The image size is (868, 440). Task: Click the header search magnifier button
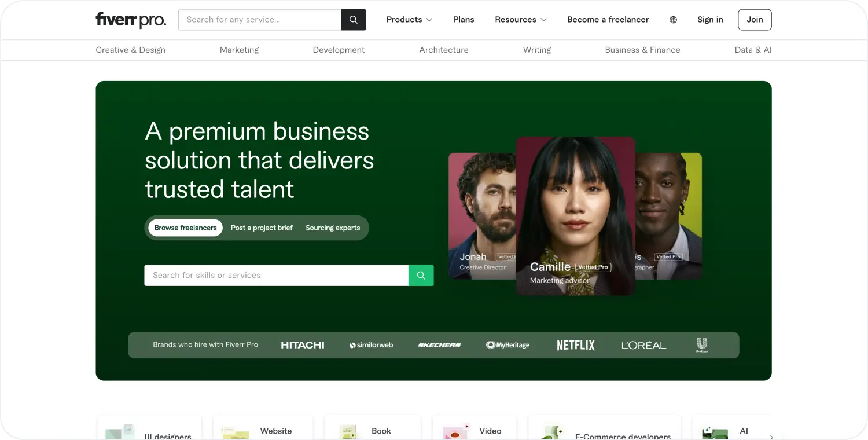[354, 20]
